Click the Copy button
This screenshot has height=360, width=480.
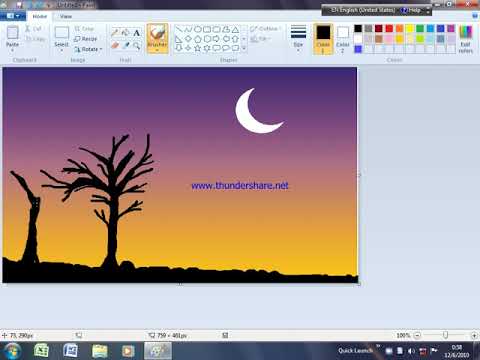pos(36,39)
